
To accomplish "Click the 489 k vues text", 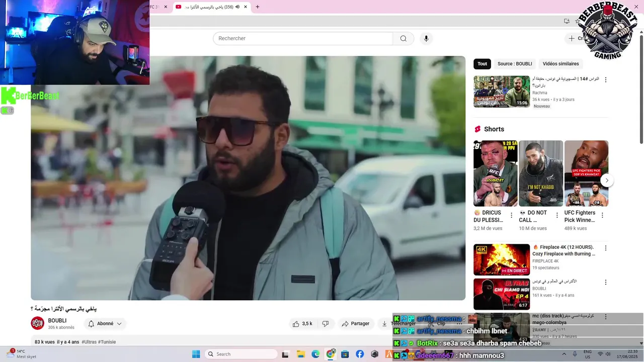I will [576, 228].
